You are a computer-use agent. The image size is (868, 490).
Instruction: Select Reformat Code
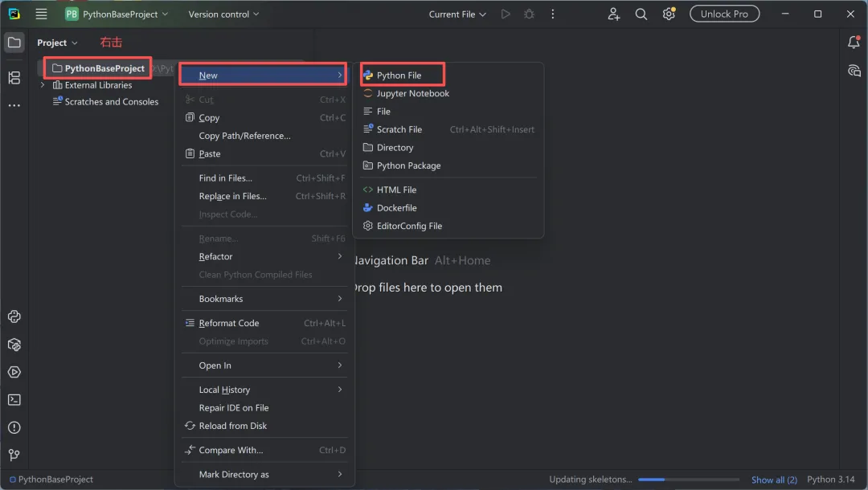(264, 323)
